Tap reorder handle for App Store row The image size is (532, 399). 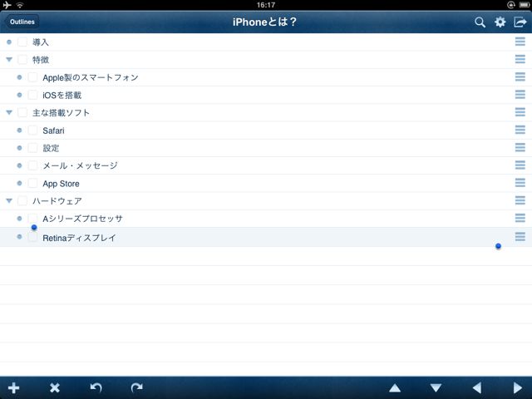point(520,183)
